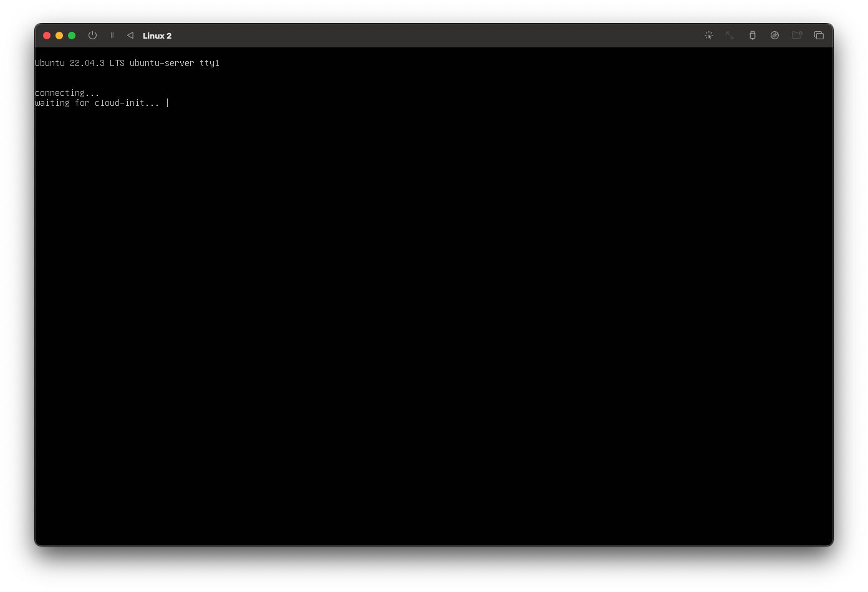The image size is (868, 592).
Task: Click the windows overlay icon in toolbar
Action: 819,36
